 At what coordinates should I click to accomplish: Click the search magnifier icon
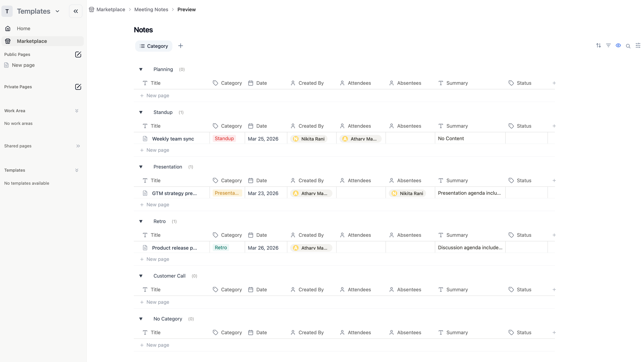pyautogui.click(x=628, y=46)
